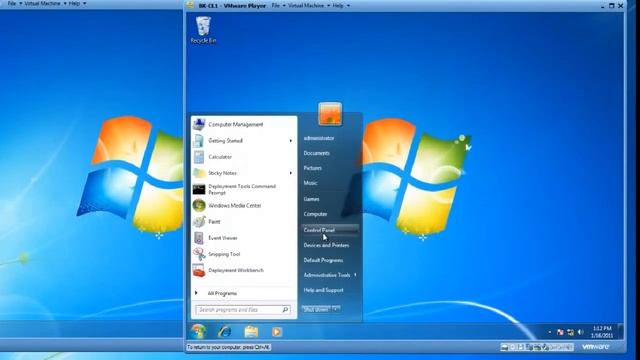Open Music from Start menu
The image size is (640, 360).
[311, 183]
